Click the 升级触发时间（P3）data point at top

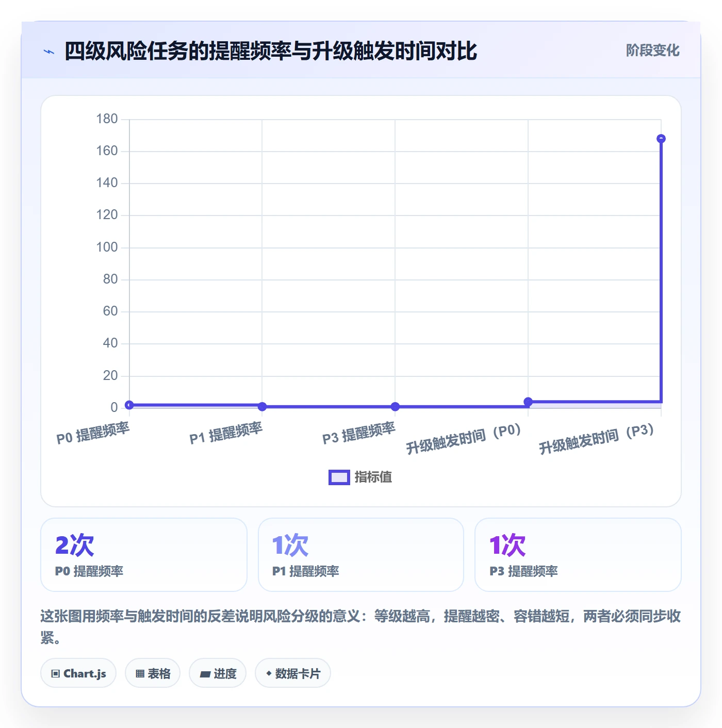pos(661,139)
